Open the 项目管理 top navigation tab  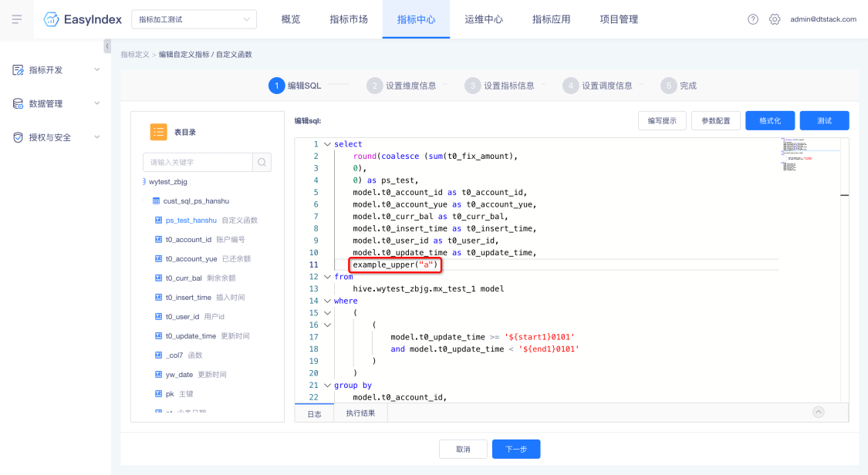(x=619, y=19)
